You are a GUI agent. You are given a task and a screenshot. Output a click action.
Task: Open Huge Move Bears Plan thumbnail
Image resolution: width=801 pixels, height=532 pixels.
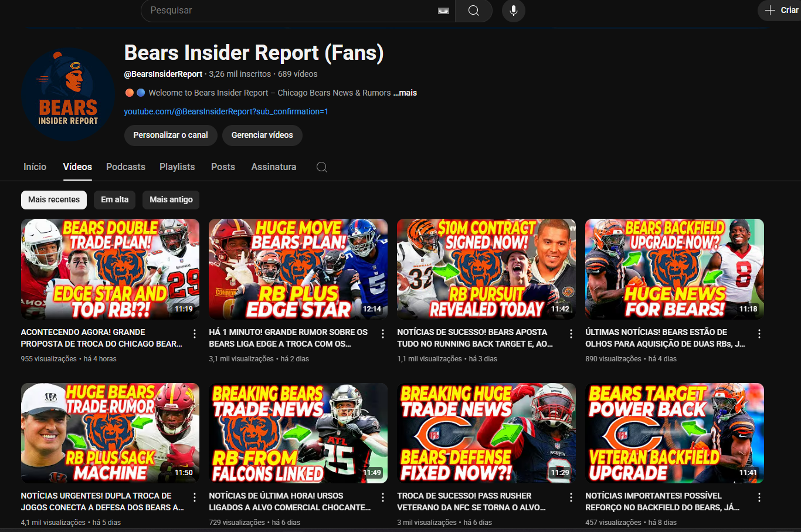pos(298,269)
